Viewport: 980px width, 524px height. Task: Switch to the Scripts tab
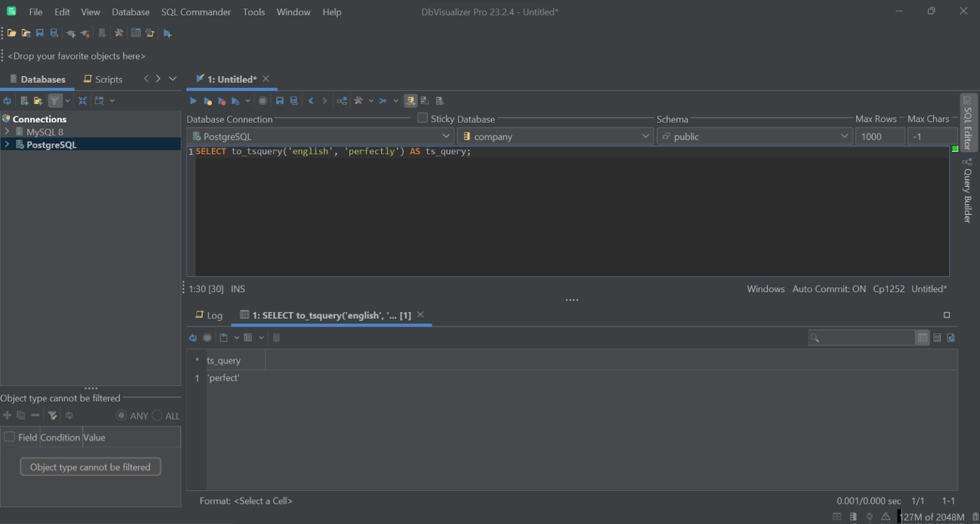(x=103, y=79)
